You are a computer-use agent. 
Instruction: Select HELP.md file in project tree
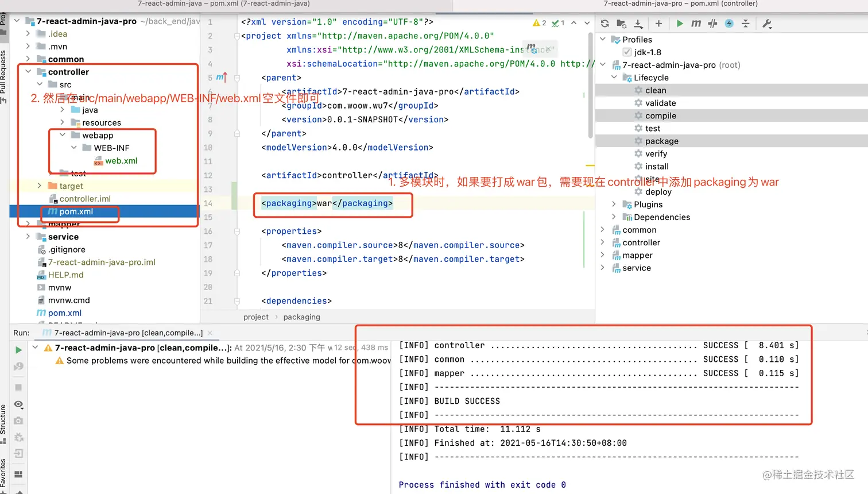coord(65,275)
